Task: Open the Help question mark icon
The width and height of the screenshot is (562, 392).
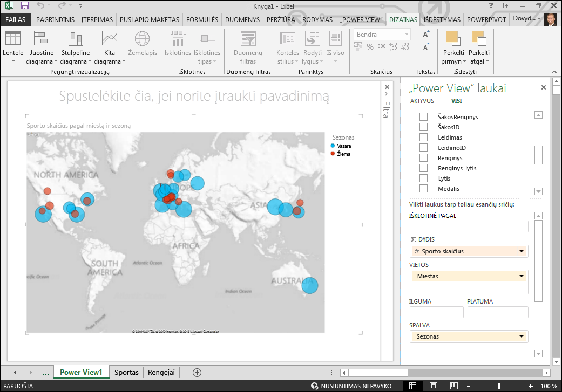Action: pos(491,5)
